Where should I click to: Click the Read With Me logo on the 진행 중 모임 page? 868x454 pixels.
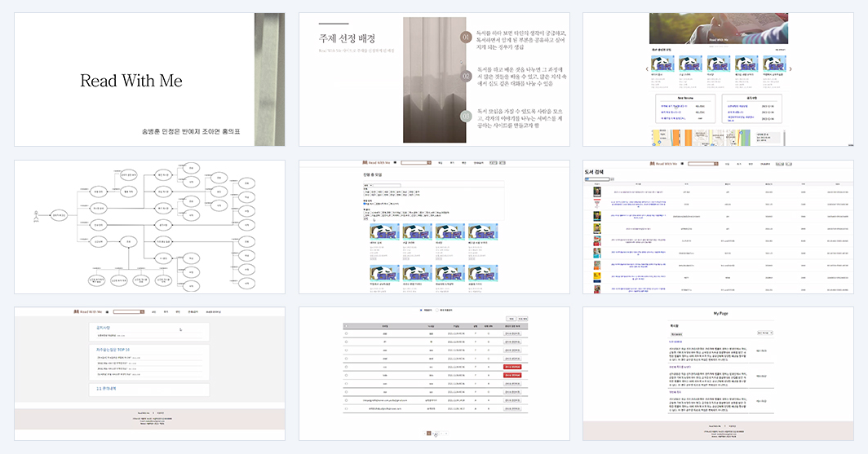pos(376,162)
